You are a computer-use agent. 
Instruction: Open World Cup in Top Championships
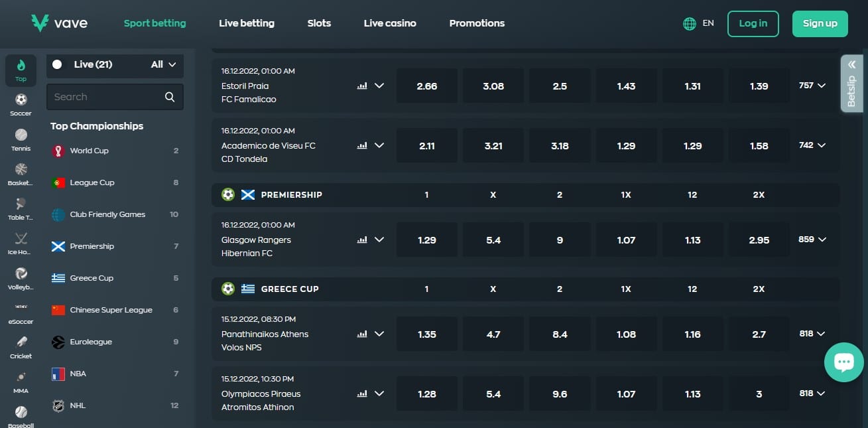tap(89, 151)
